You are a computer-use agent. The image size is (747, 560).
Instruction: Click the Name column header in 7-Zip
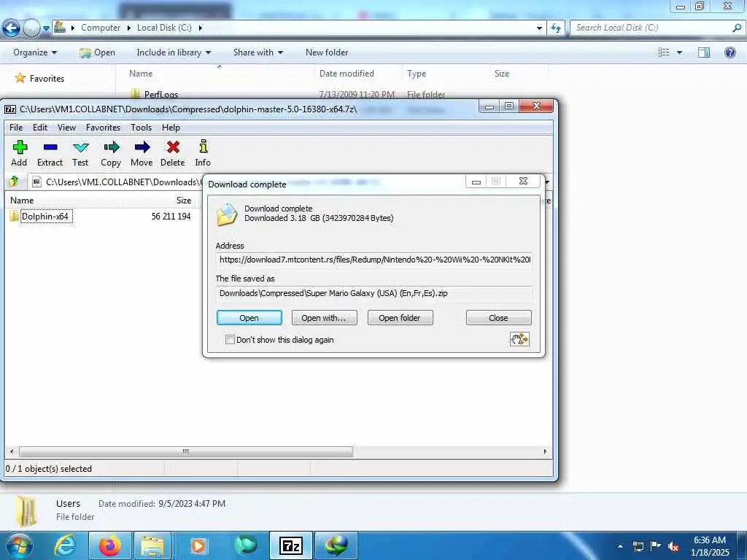point(64,201)
